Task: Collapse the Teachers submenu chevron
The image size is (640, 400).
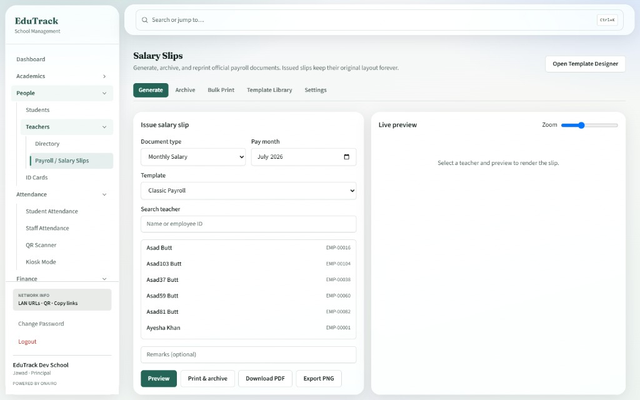Action: coord(104,127)
